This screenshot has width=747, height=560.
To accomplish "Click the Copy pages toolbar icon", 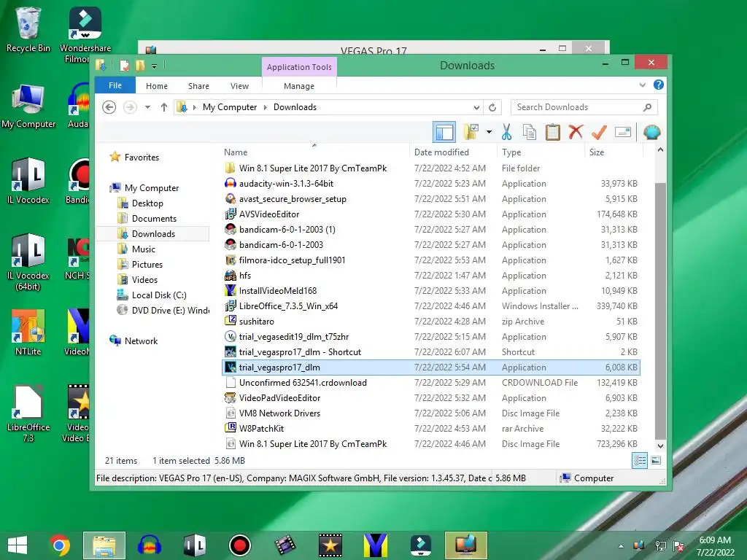I will (530, 132).
